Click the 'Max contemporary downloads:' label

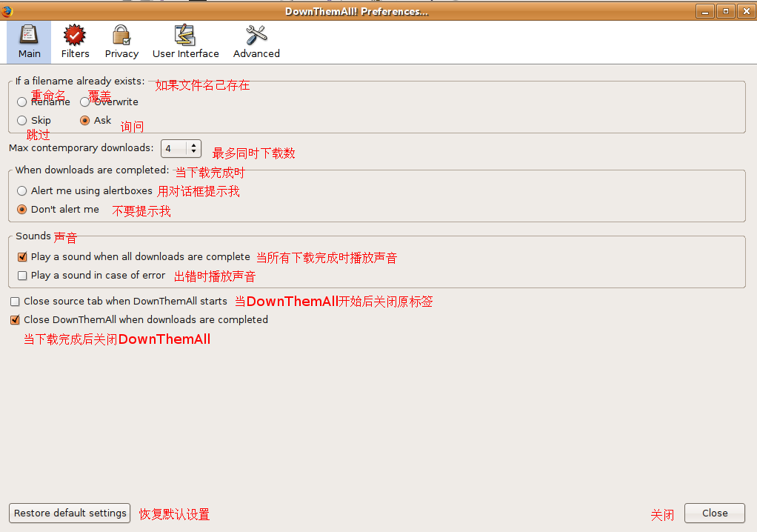click(81, 148)
